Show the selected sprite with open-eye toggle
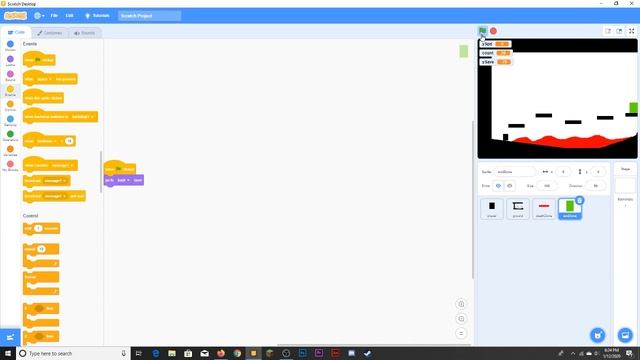The width and height of the screenshot is (640, 360). 498,186
